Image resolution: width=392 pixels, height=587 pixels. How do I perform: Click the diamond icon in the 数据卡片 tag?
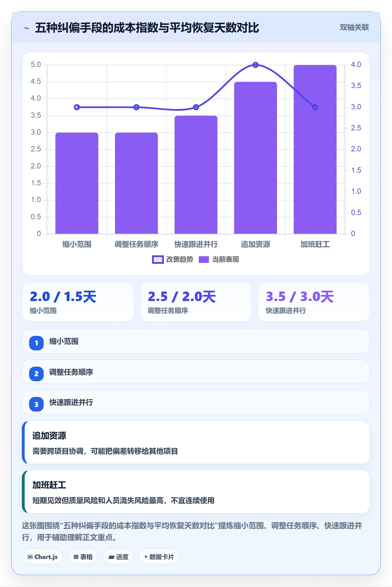146,557
